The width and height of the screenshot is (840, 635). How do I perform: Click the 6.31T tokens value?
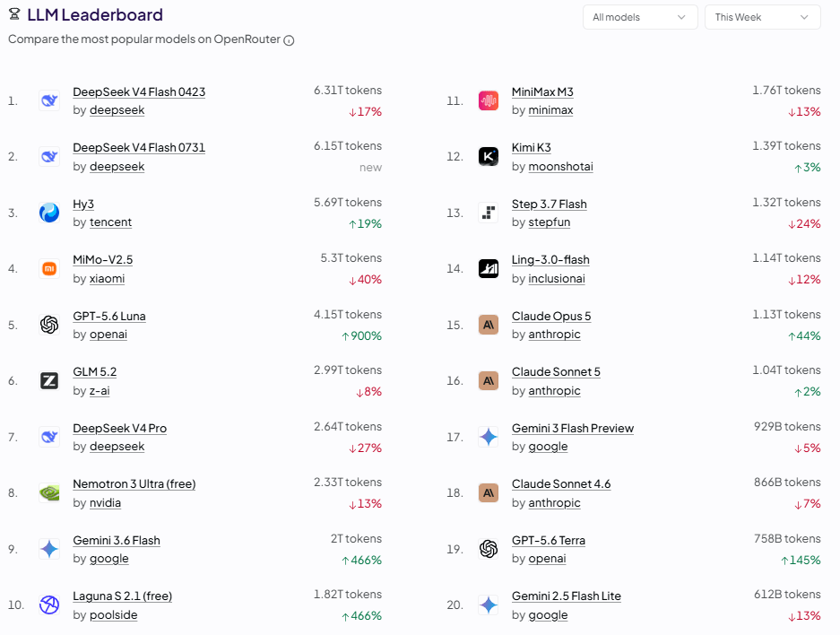348,90
